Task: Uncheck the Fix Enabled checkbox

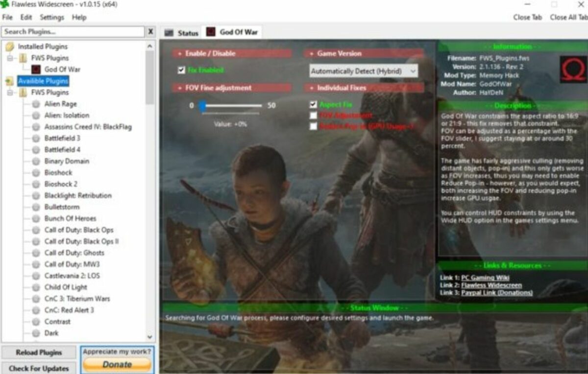Action: (181, 70)
